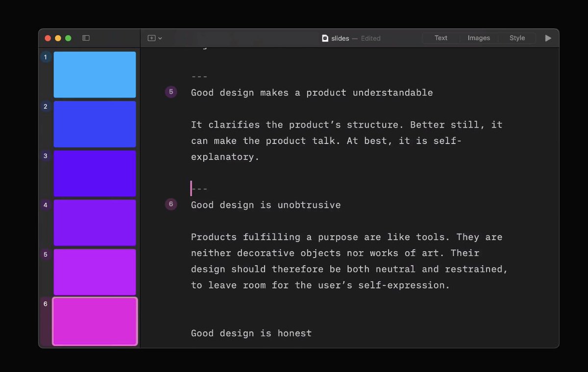Switch to the Text tab
The height and width of the screenshot is (372, 588).
click(x=441, y=38)
